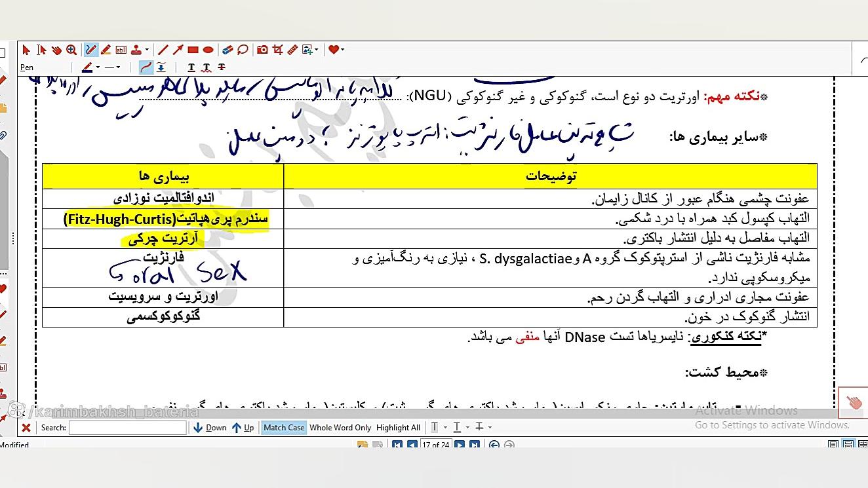The image size is (868, 488).
Task: Select the Lasso selection tool
Action: coord(243,50)
